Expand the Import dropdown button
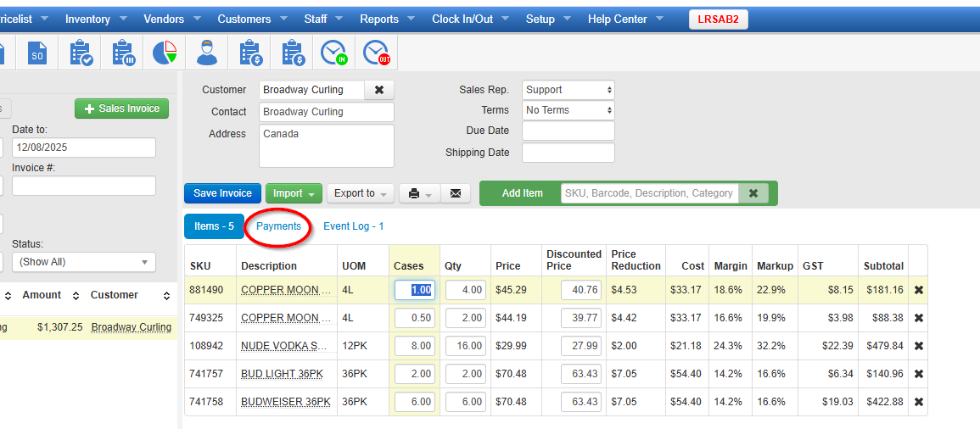980x429 pixels. pos(294,193)
